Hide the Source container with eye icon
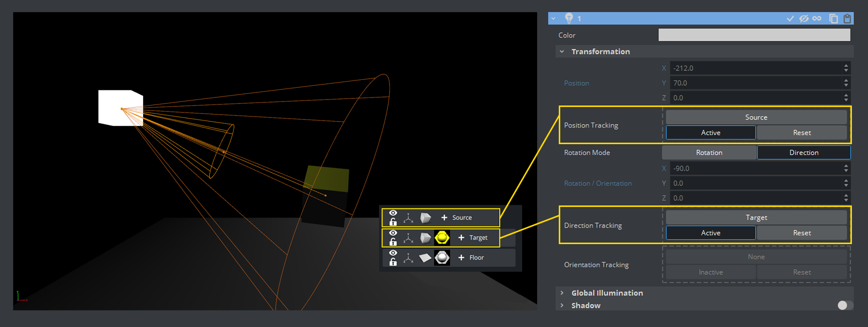 393,213
